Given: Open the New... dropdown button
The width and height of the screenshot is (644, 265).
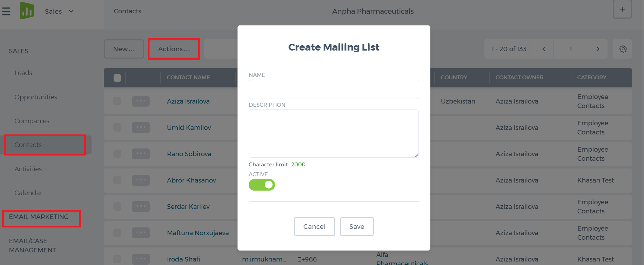Looking at the screenshot, I should [x=124, y=49].
